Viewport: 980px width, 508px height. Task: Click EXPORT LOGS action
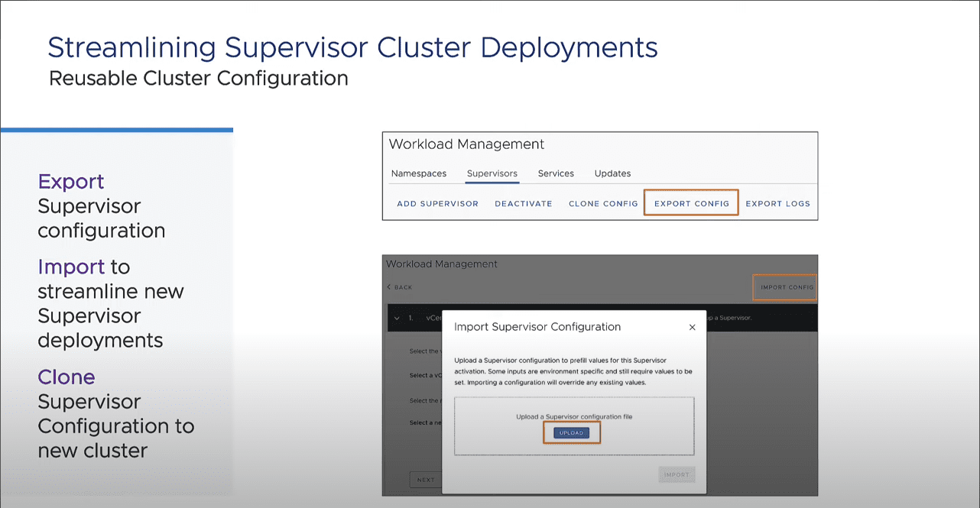[x=777, y=204]
